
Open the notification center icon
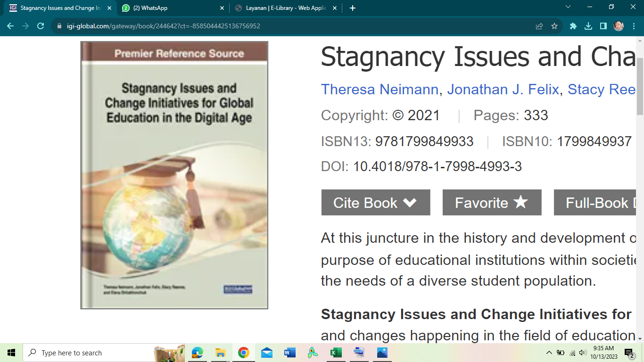(629, 353)
